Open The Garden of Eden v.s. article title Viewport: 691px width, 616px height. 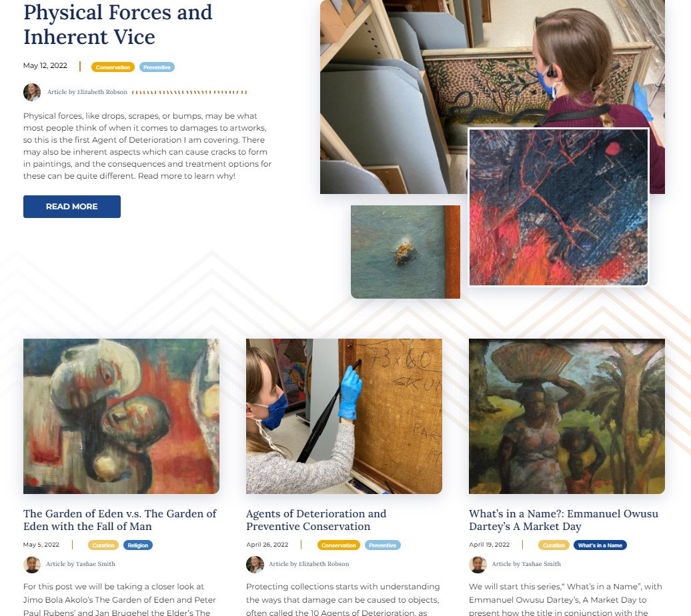pyautogui.click(x=120, y=520)
